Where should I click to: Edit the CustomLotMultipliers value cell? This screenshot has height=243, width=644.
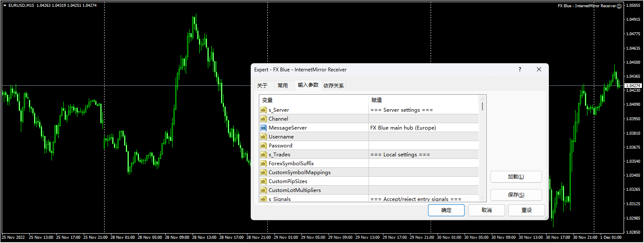click(424, 190)
